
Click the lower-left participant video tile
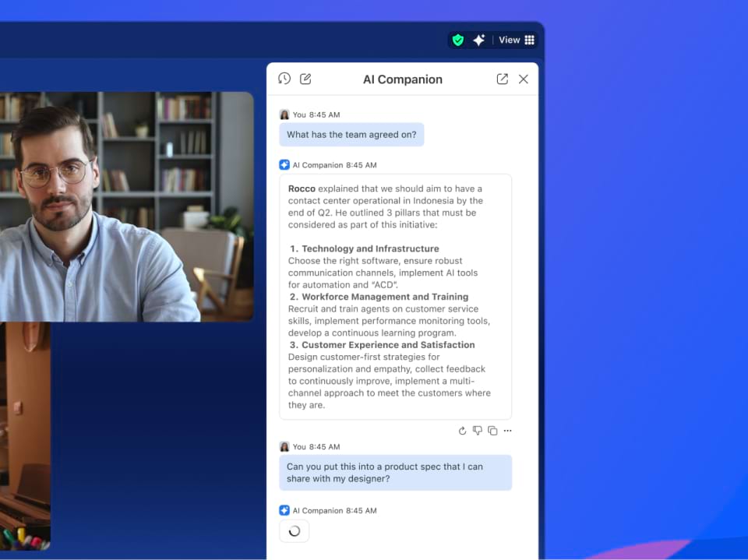25,436
